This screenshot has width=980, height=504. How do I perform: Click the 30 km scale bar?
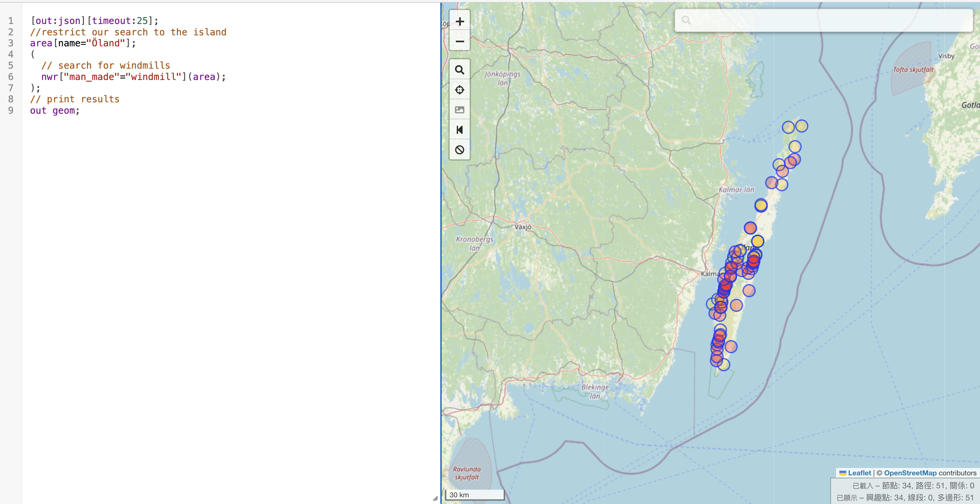474,494
